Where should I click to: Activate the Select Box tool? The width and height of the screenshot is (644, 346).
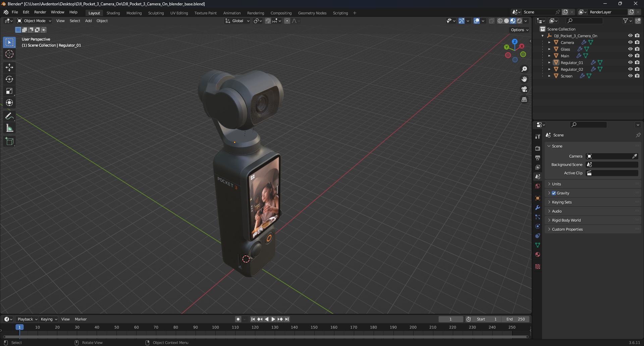coord(9,42)
